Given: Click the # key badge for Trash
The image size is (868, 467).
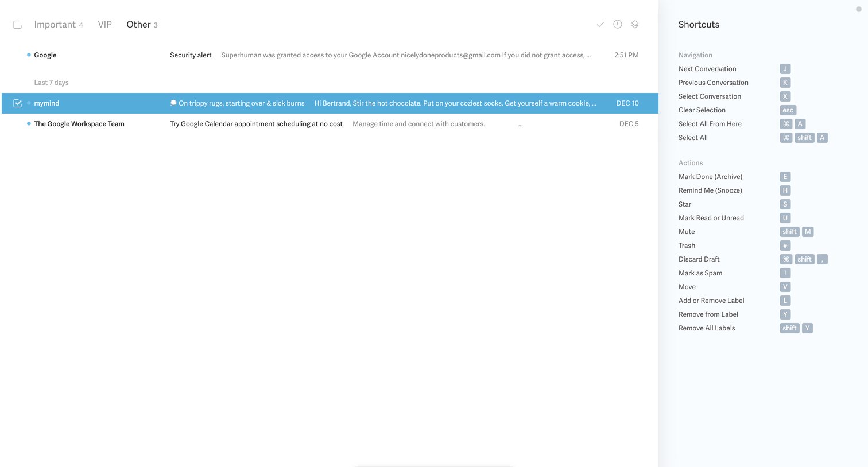Looking at the screenshot, I should [785, 246].
